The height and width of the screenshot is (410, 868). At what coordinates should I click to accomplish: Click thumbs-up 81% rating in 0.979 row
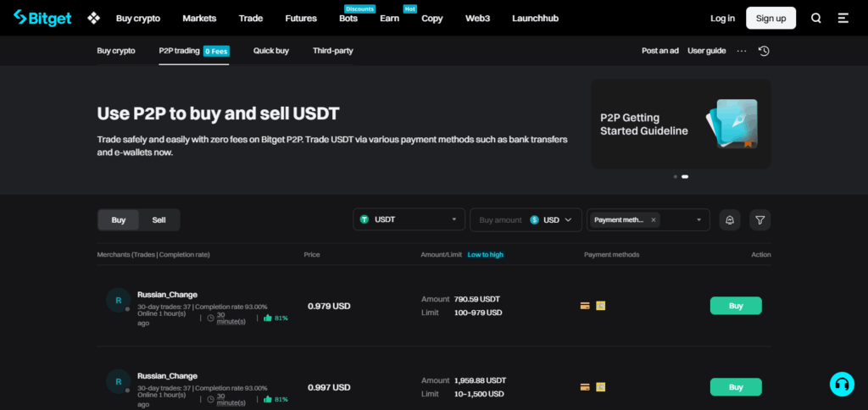(x=275, y=318)
